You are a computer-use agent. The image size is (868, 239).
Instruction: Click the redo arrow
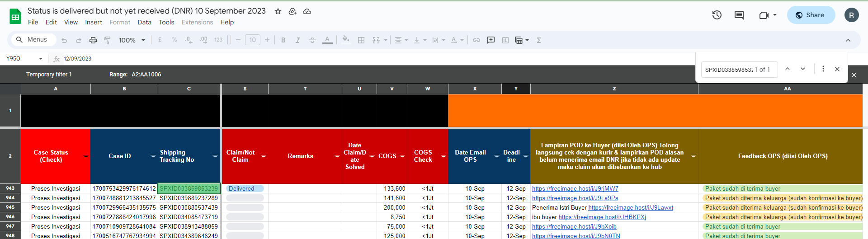point(79,40)
